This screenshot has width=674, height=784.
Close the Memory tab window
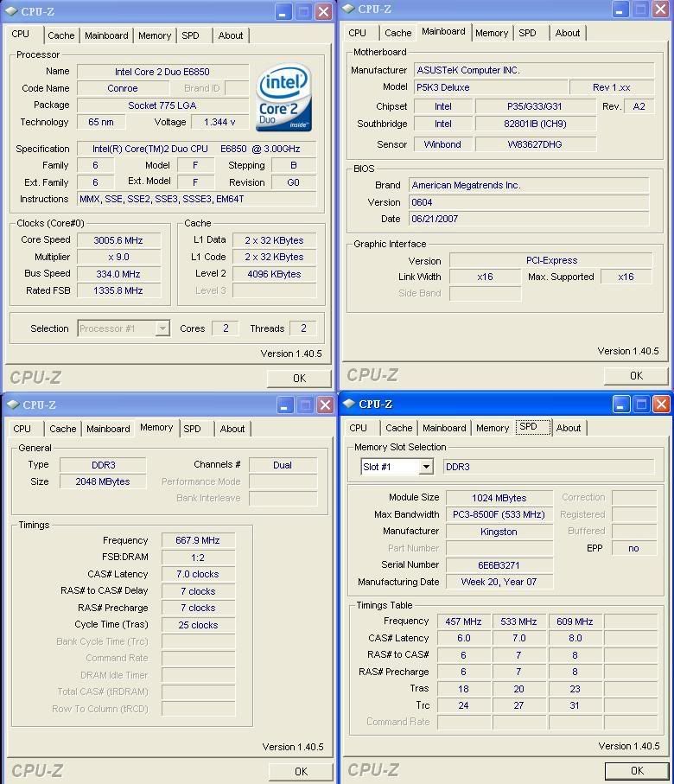click(x=326, y=405)
